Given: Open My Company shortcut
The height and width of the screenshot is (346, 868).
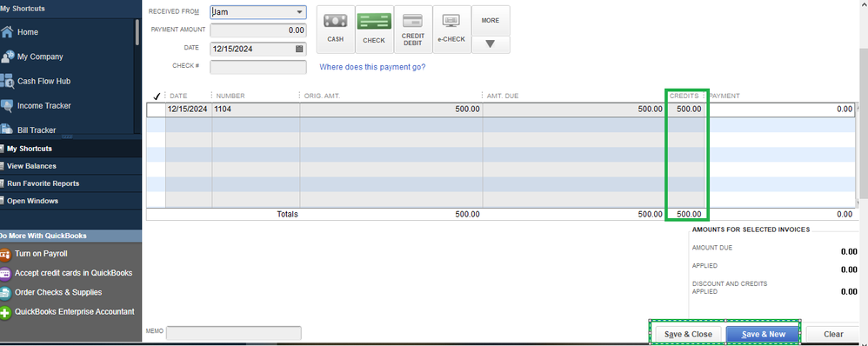Looking at the screenshot, I should point(31,57).
